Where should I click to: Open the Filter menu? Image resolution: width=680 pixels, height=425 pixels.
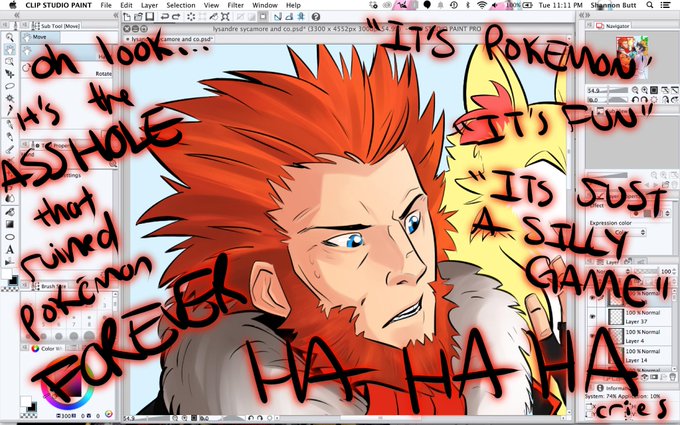(235, 5)
